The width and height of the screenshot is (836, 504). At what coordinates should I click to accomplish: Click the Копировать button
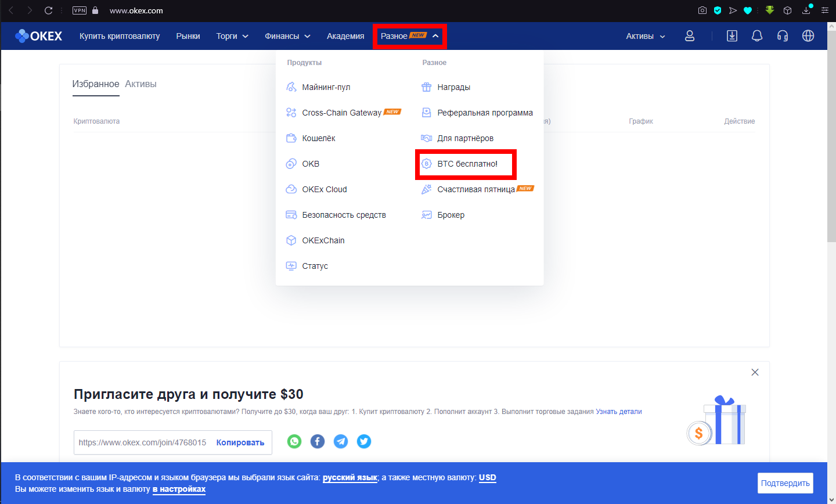click(240, 442)
